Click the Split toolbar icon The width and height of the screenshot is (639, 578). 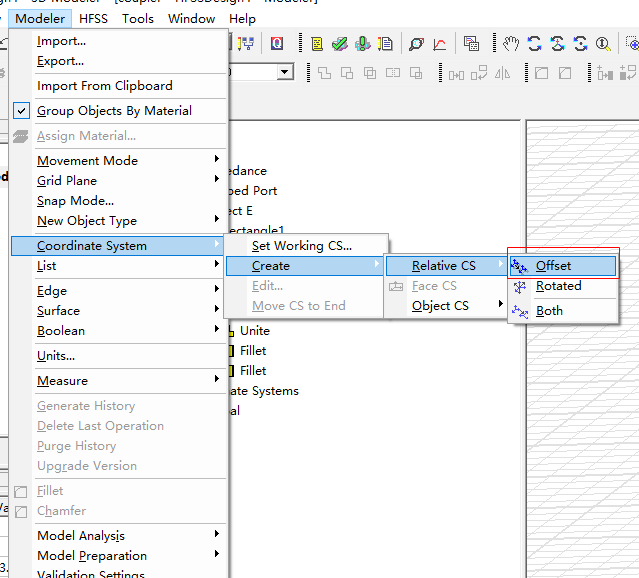[393, 73]
